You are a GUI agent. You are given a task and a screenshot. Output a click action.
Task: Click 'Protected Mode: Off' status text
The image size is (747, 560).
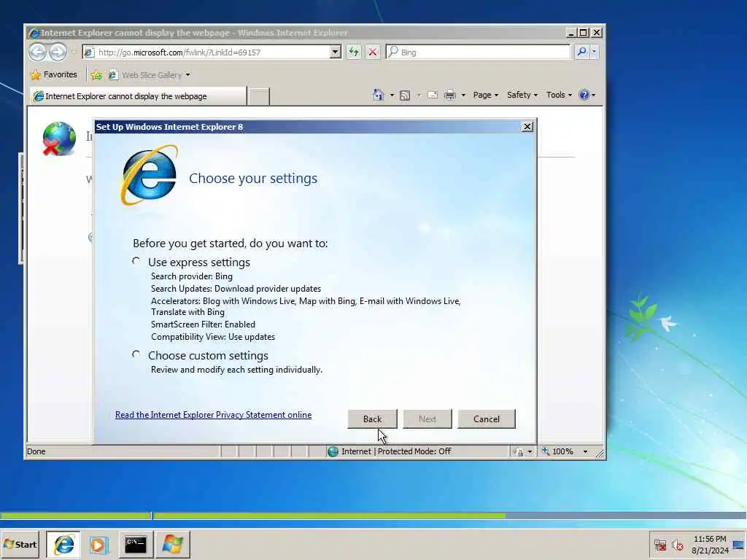414,451
